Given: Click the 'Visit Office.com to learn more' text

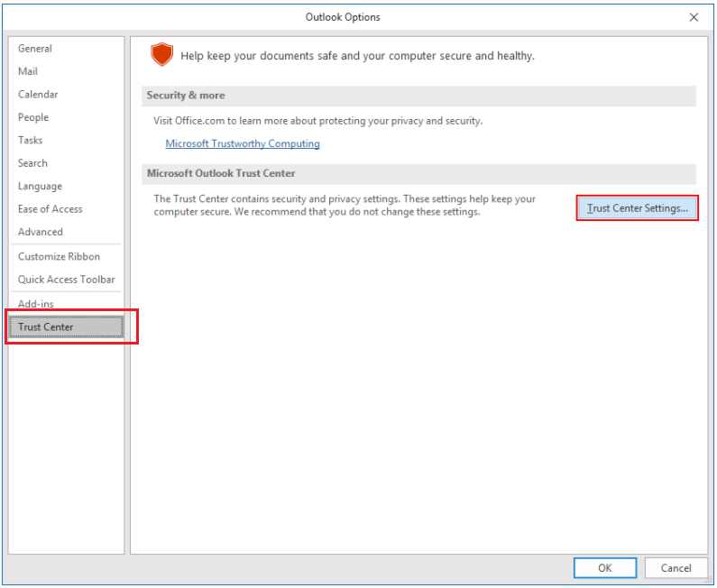Looking at the screenshot, I should click(x=317, y=121).
